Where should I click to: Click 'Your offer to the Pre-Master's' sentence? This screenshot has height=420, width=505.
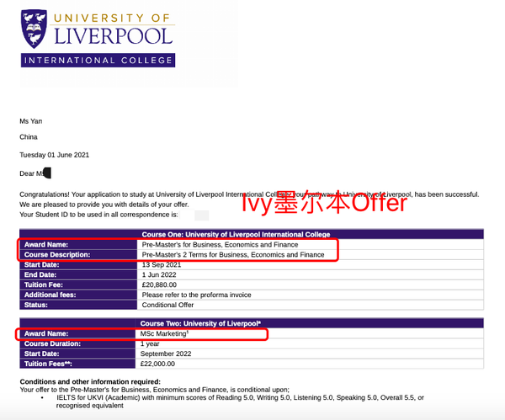(155, 390)
